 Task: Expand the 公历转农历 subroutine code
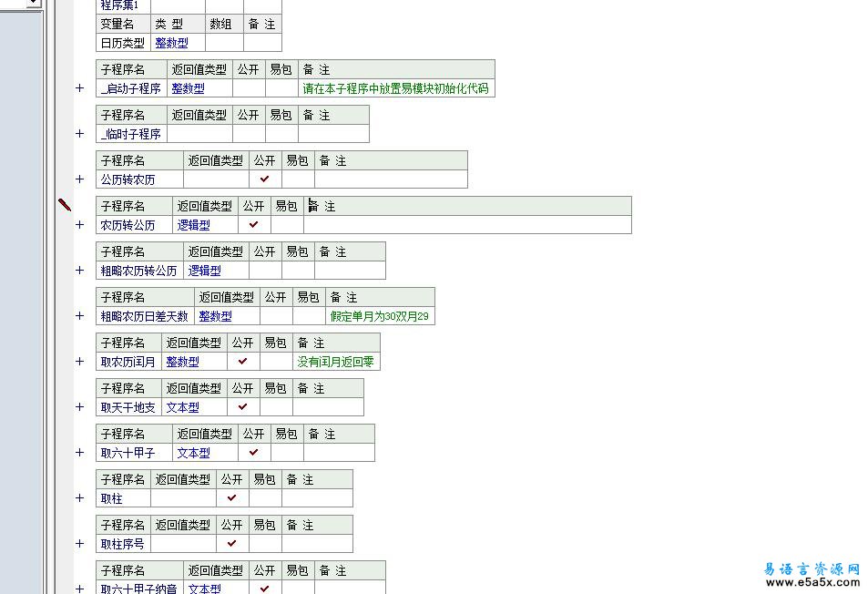pos(80,179)
